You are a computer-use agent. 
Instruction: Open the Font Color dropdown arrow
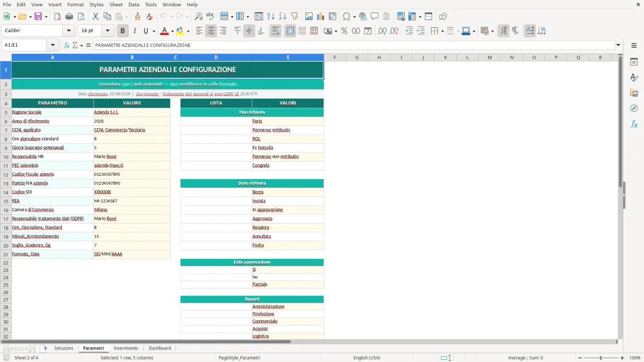click(x=172, y=31)
